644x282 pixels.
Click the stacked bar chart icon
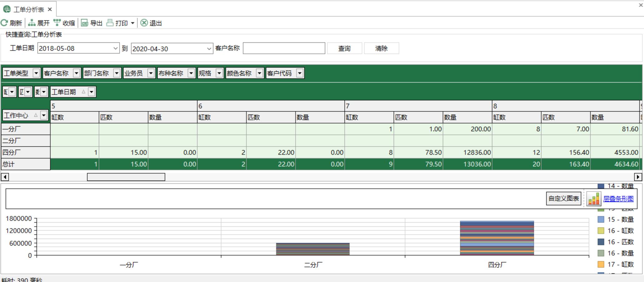tap(594, 199)
